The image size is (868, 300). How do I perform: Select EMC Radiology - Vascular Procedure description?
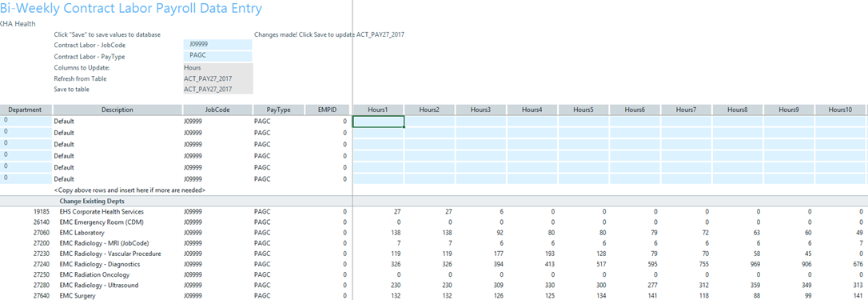coord(110,254)
